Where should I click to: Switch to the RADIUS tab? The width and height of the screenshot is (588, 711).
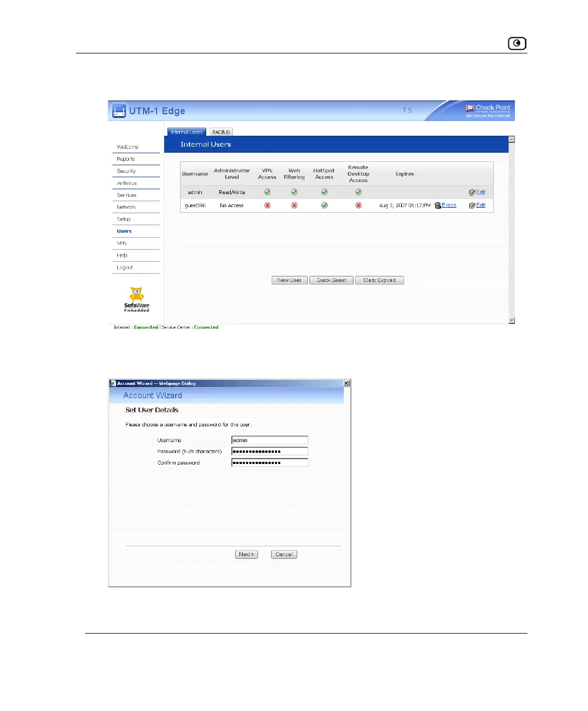(x=221, y=132)
